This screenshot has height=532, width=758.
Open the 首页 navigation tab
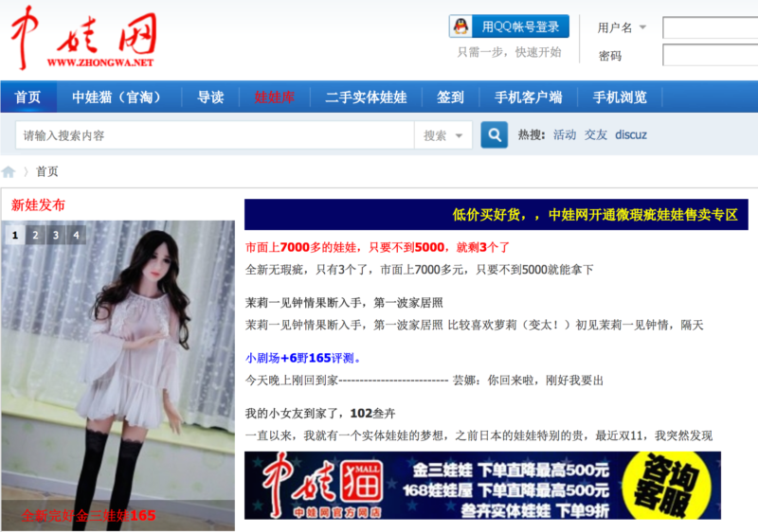click(x=28, y=98)
